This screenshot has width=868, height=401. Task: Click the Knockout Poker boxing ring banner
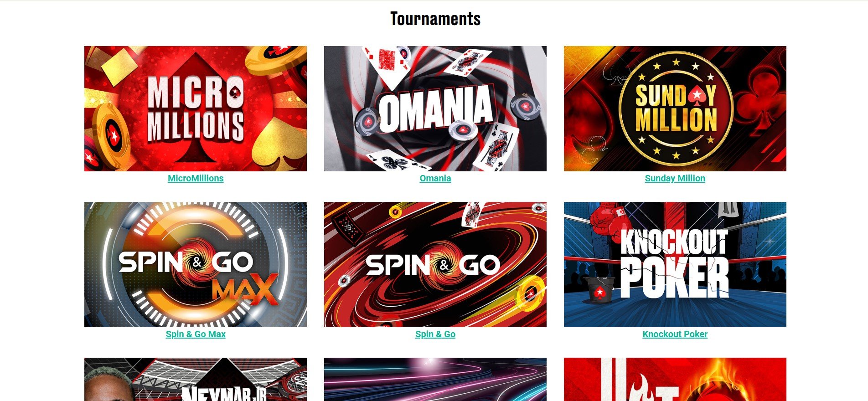[x=675, y=264]
